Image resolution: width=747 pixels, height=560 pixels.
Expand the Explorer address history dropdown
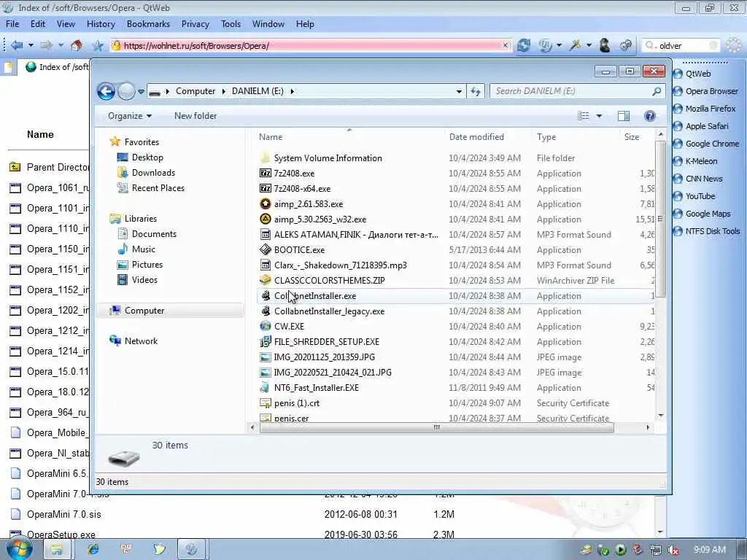pyautogui.click(x=459, y=91)
